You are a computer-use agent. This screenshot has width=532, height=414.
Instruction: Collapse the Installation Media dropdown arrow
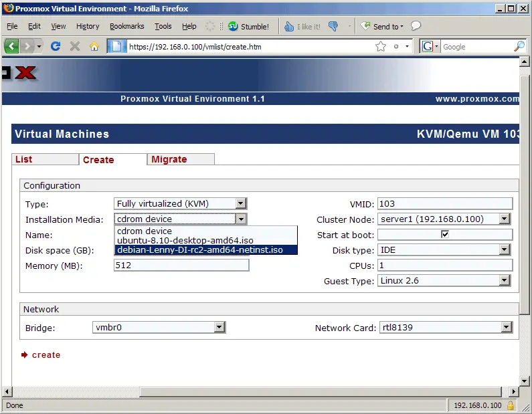pos(240,219)
